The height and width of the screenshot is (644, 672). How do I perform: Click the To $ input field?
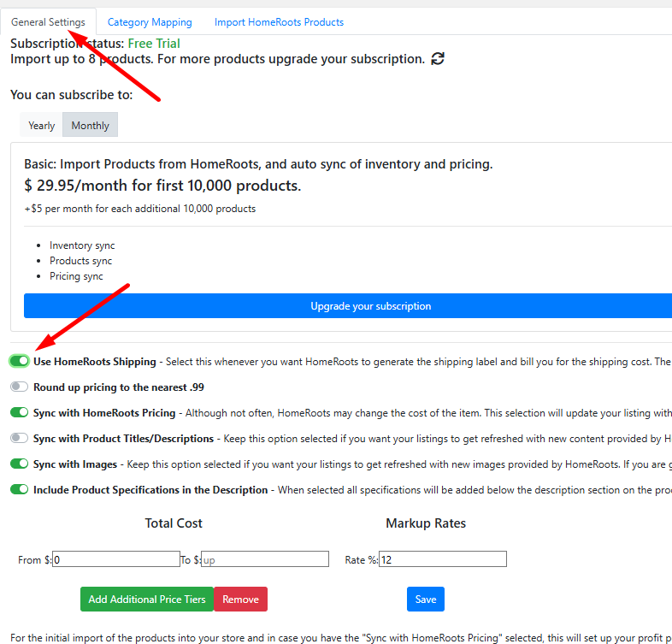(x=265, y=559)
